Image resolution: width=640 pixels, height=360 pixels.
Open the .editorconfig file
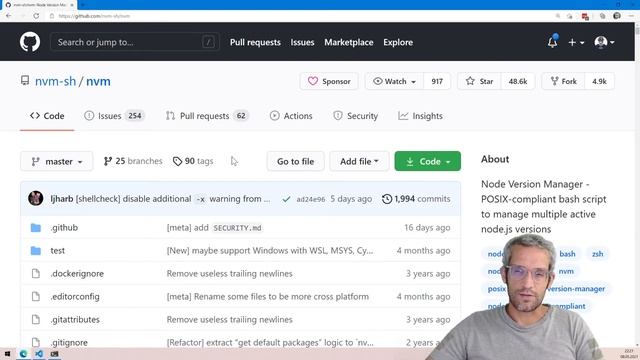click(75, 296)
